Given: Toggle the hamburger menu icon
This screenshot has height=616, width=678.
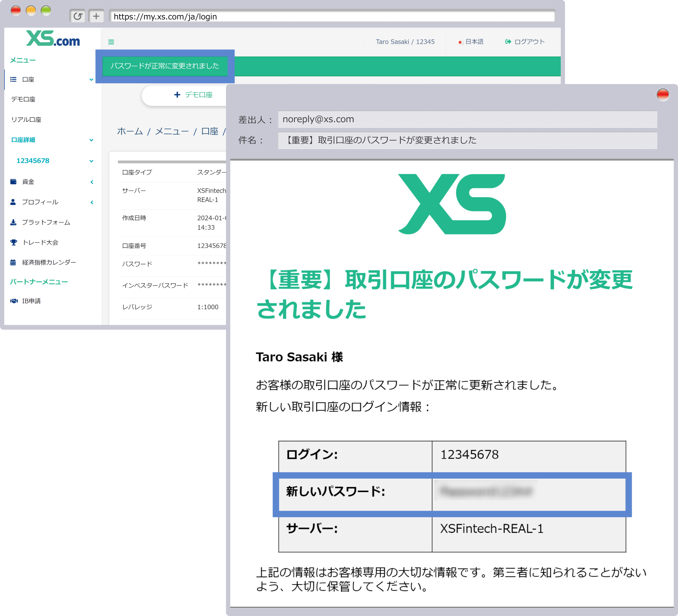Looking at the screenshot, I should click(111, 42).
